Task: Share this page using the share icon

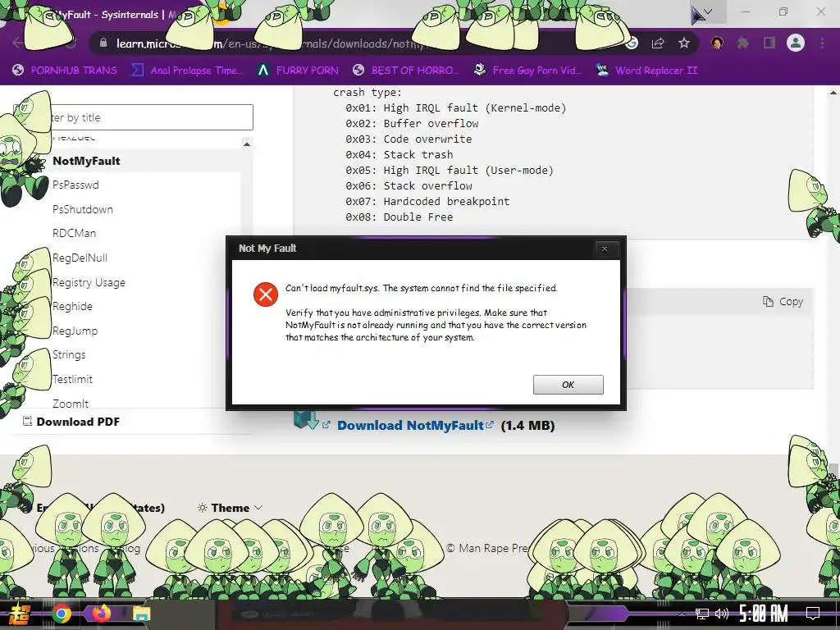Action: (x=658, y=43)
